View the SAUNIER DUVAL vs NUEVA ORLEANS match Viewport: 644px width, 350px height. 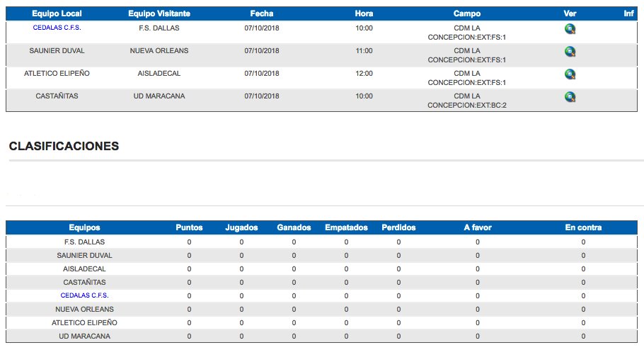tap(570, 52)
